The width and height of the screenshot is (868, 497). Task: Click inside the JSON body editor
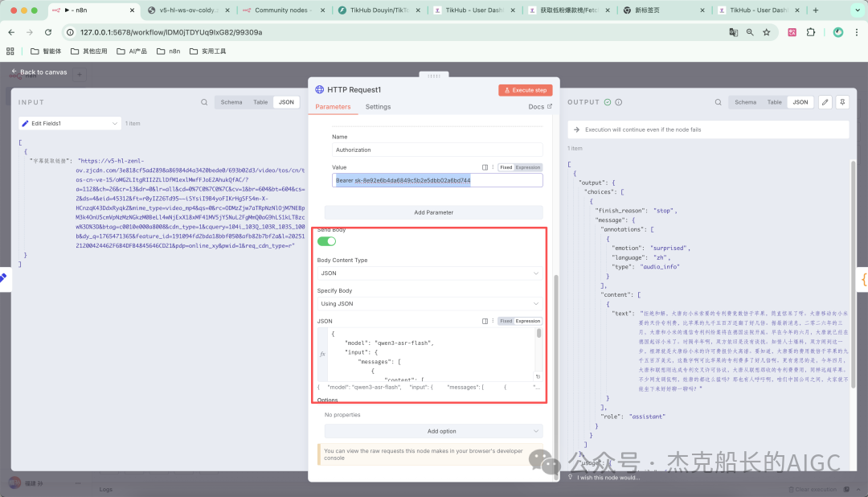431,355
